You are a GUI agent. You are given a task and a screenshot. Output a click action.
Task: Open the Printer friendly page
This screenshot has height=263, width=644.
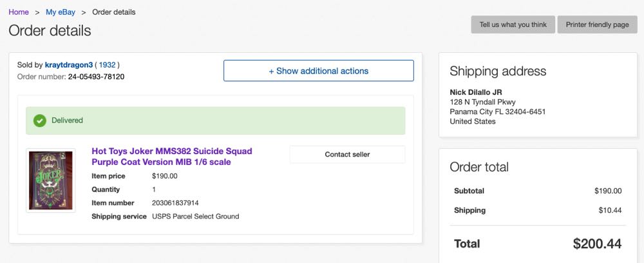pos(597,24)
